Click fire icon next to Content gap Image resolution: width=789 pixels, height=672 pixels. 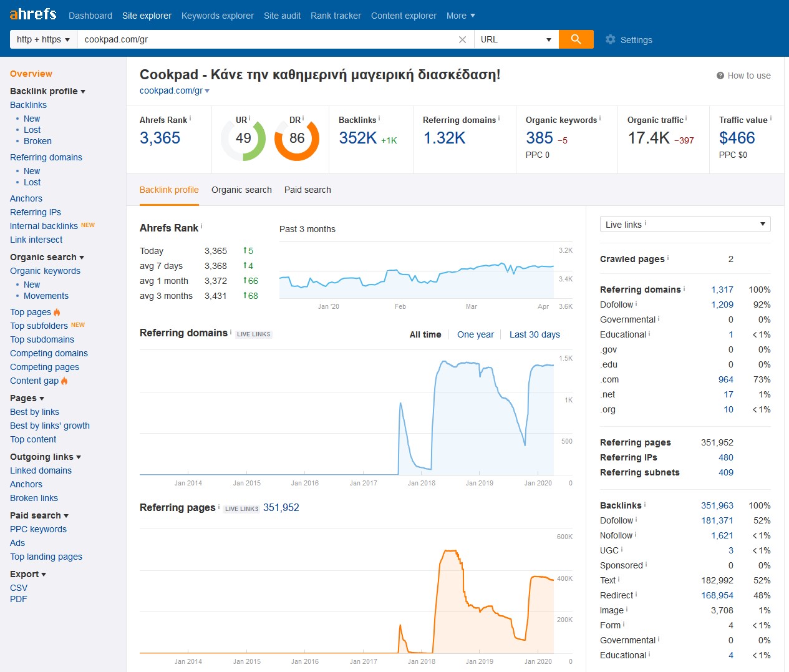click(64, 381)
